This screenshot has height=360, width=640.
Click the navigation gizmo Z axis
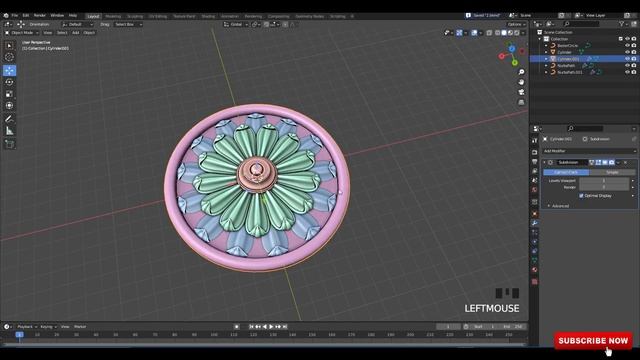(512, 49)
